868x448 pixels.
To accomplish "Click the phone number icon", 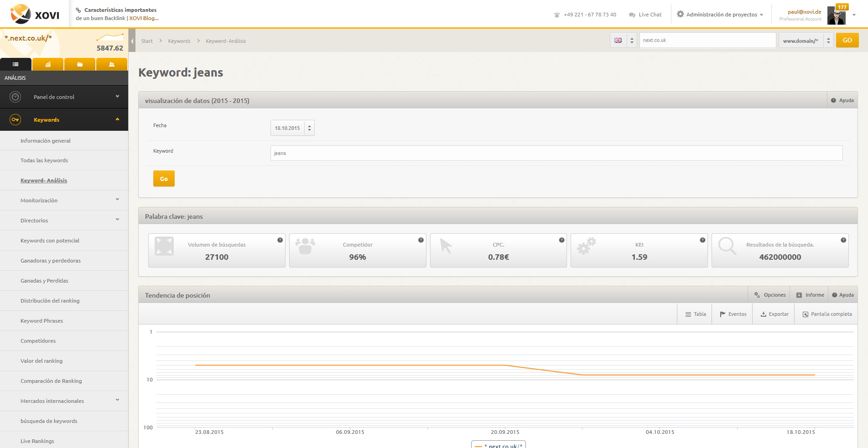I will [556, 15].
